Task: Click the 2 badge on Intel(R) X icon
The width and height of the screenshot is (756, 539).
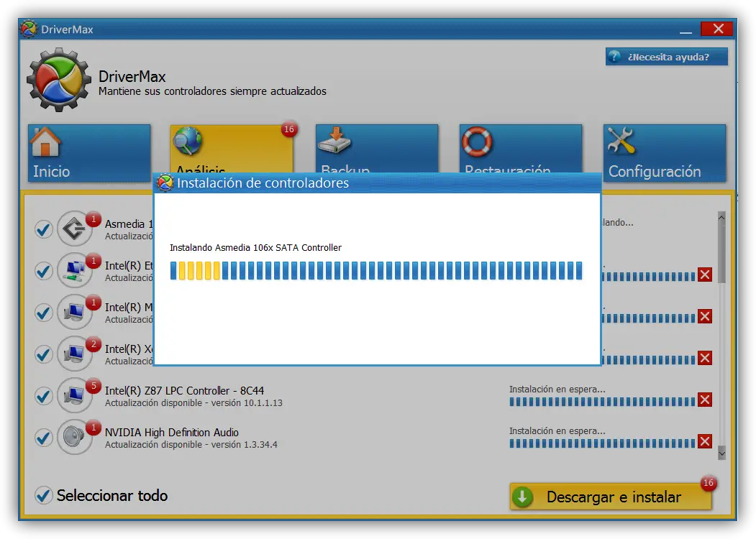Action: tap(94, 344)
